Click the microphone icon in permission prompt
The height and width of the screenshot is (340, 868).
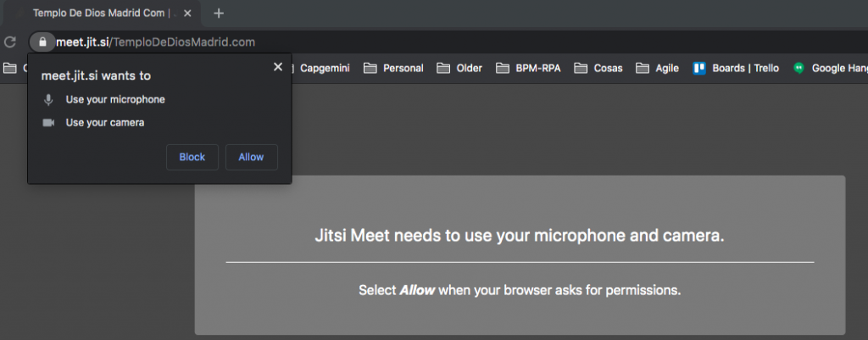49,100
